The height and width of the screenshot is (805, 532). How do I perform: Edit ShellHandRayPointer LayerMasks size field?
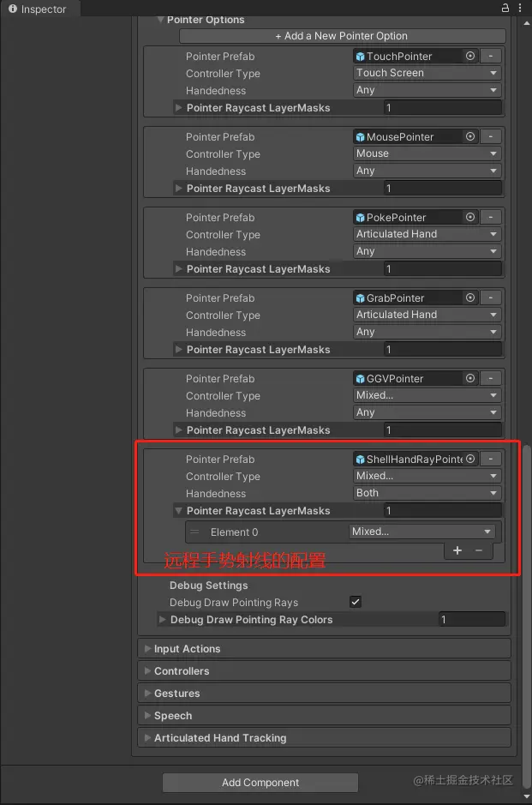[442, 510]
